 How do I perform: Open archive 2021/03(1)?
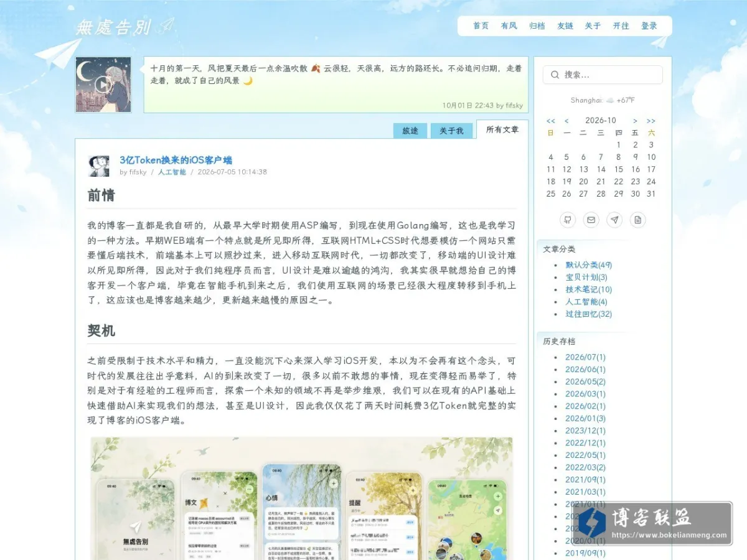coord(585,492)
